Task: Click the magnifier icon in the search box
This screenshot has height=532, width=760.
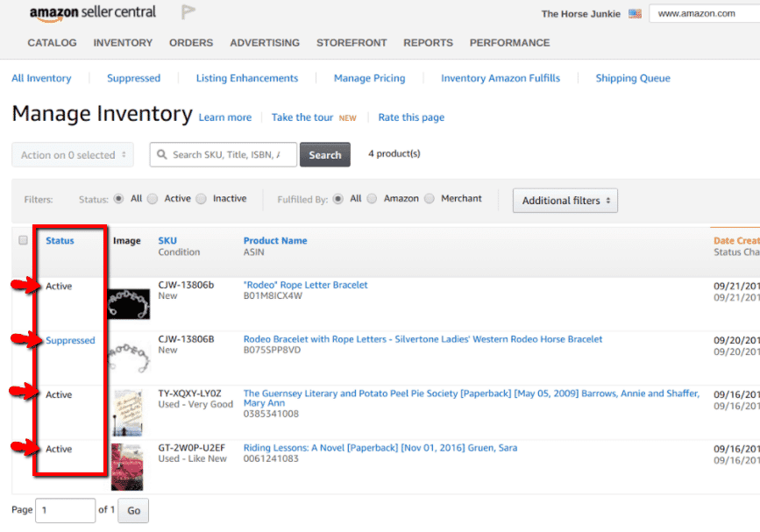Action: (x=162, y=154)
